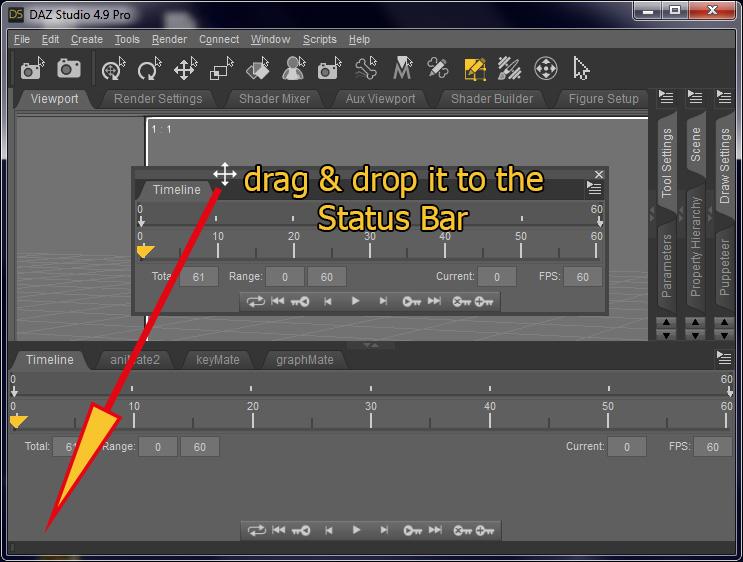The width and height of the screenshot is (743, 562).
Task: Select the striped brush tool icon
Action: [x=510, y=69]
